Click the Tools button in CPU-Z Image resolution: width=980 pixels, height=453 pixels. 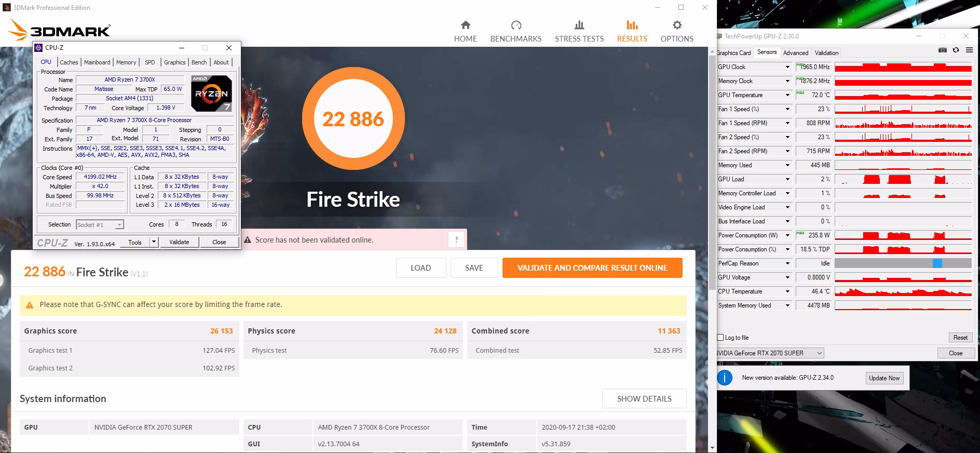click(135, 242)
